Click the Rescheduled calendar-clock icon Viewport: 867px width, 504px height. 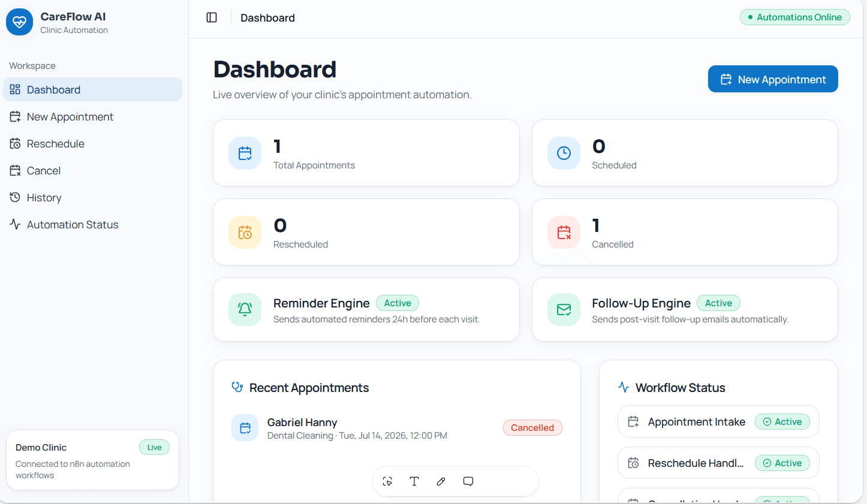[x=245, y=232]
